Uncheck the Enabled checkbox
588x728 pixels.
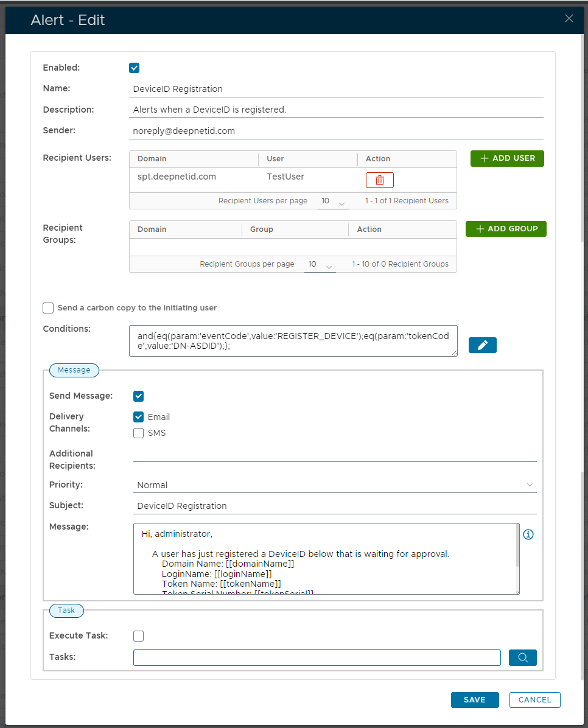pos(135,68)
